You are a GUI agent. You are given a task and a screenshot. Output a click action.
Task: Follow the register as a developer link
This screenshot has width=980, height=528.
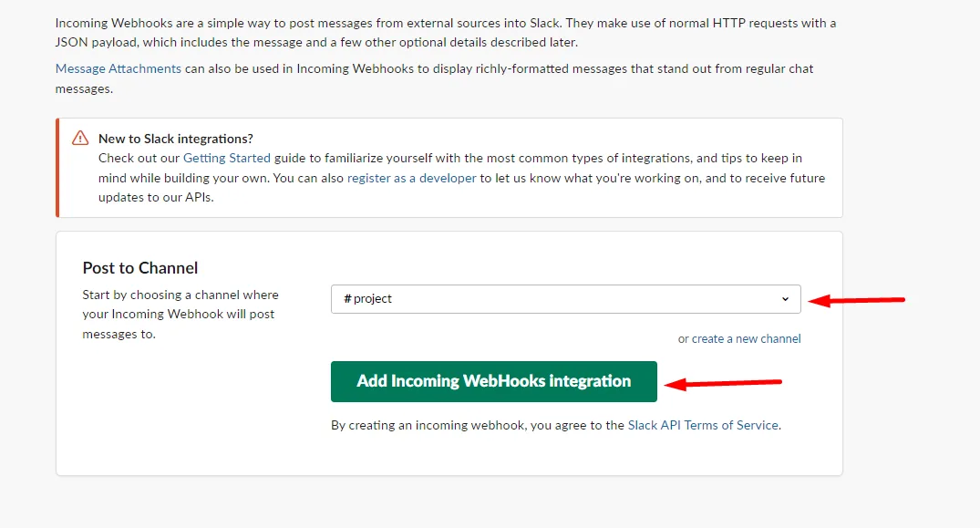[411, 178]
